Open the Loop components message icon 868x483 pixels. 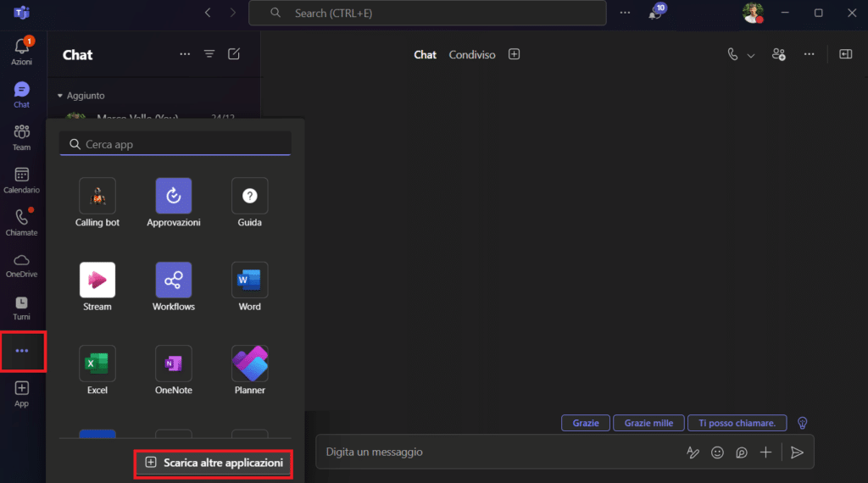click(742, 452)
